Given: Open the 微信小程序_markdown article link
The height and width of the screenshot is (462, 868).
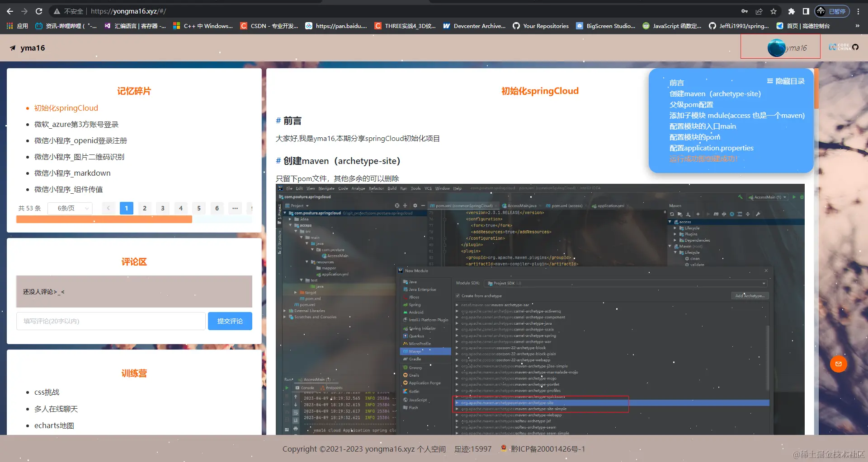Looking at the screenshot, I should 72,173.
